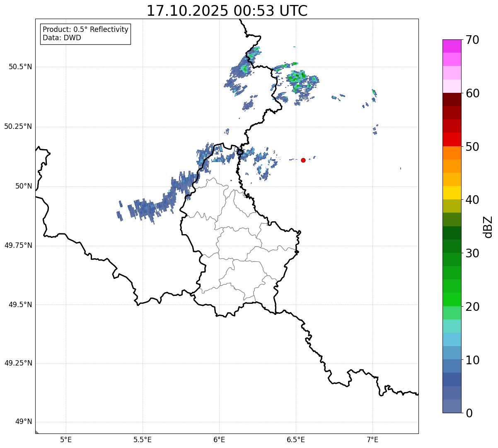This screenshot has width=498, height=448.
Task: Click "Product: 0.5° Reflectivity" legend text
Action: (x=85, y=30)
